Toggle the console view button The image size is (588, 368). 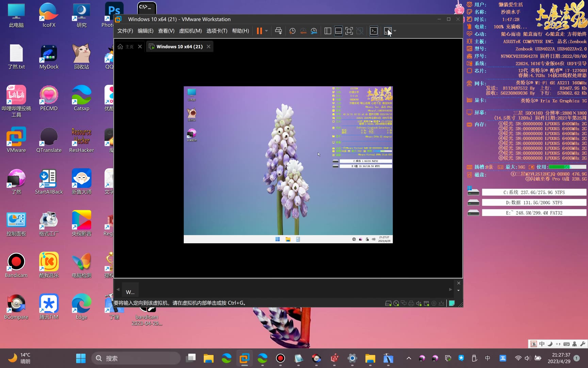[374, 31]
